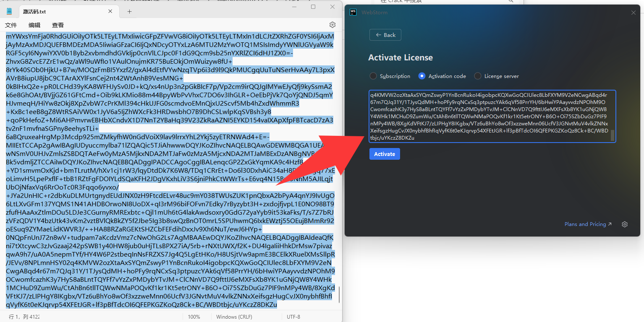This screenshot has width=644, height=322.
Task: Go Back in WebStorm dialog
Action: click(x=385, y=35)
